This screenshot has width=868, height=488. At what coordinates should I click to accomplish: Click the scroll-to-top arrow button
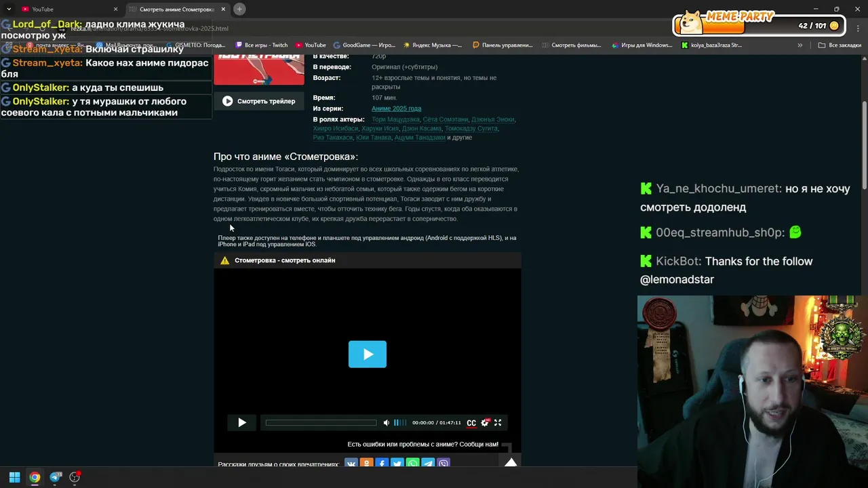coord(511,462)
